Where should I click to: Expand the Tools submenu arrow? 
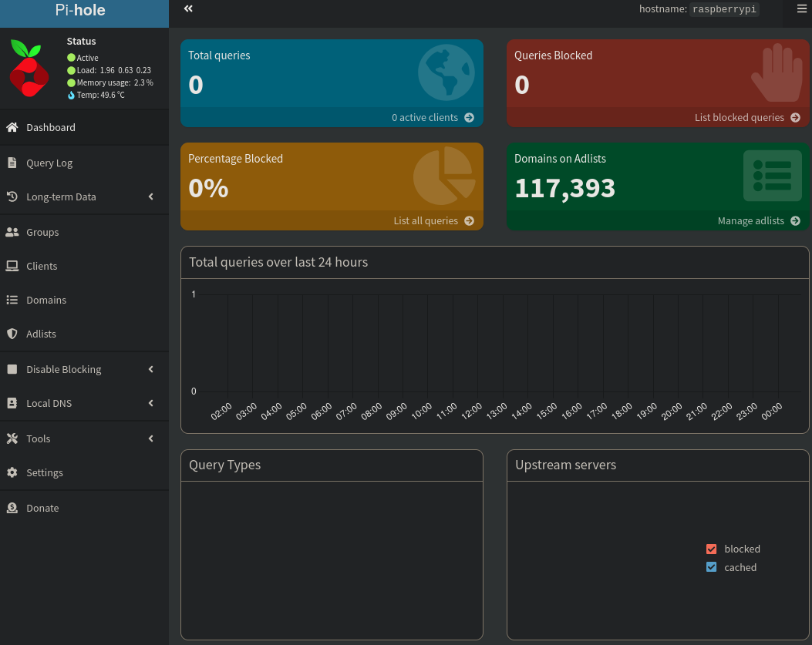point(151,438)
